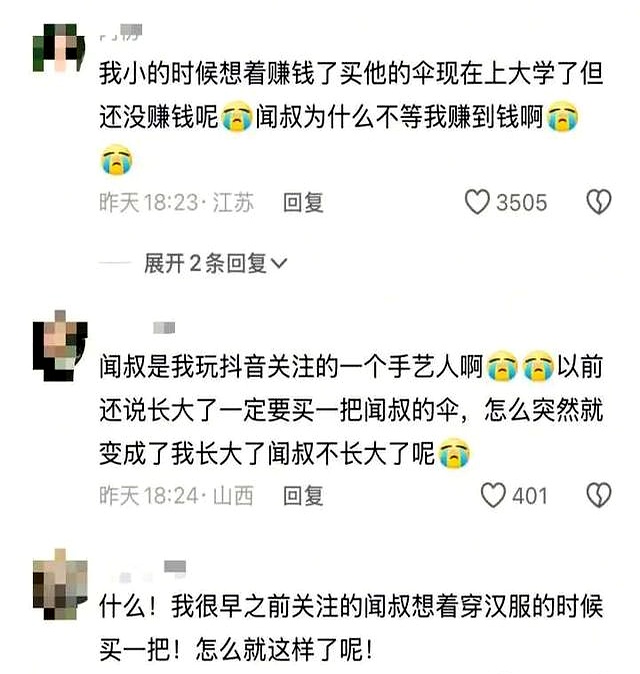Select the comment text about 抖音 手艺人
The width and height of the screenshot is (640, 674).
pos(351,410)
